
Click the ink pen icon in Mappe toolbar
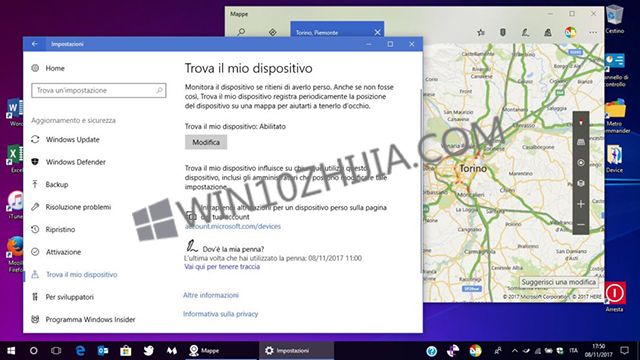[525, 32]
